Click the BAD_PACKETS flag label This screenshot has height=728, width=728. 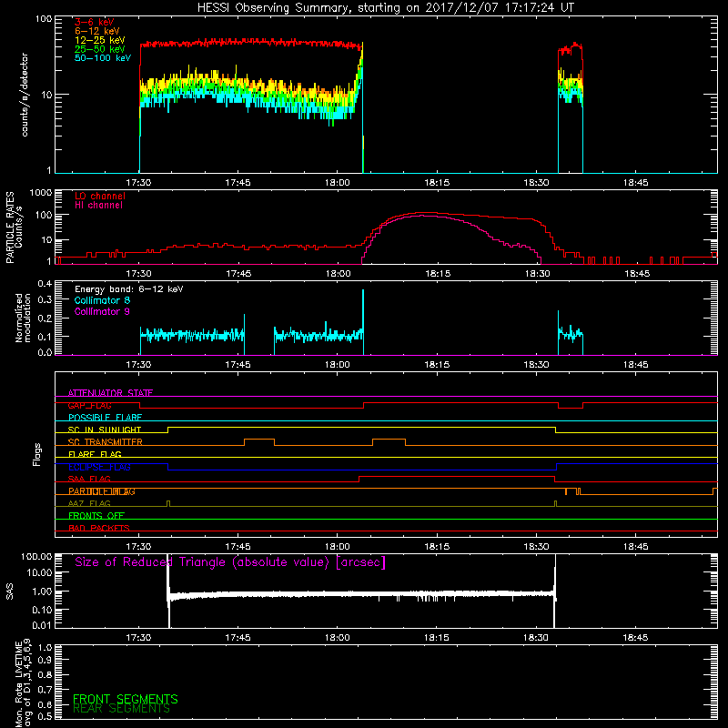pos(99,529)
